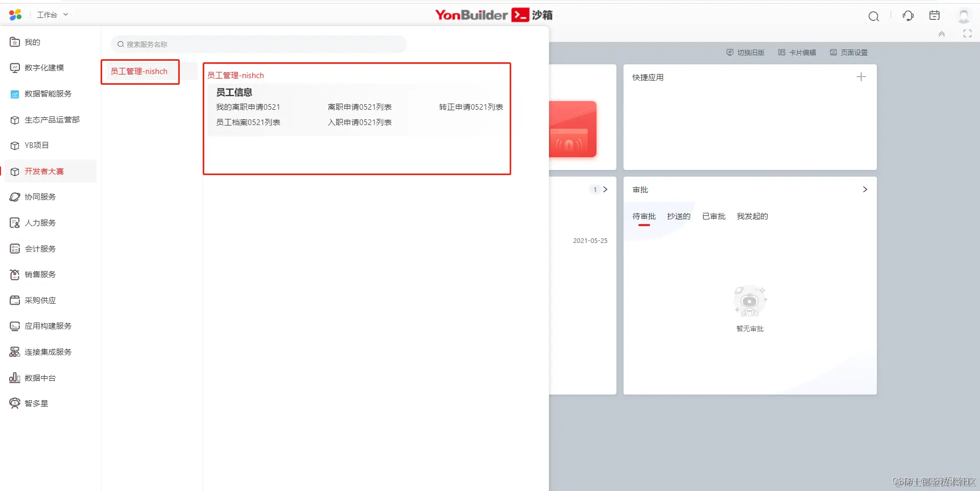Image resolution: width=980 pixels, height=491 pixels.
Task: Click 采购供应 sidebar icon
Action: click(15, 301)
